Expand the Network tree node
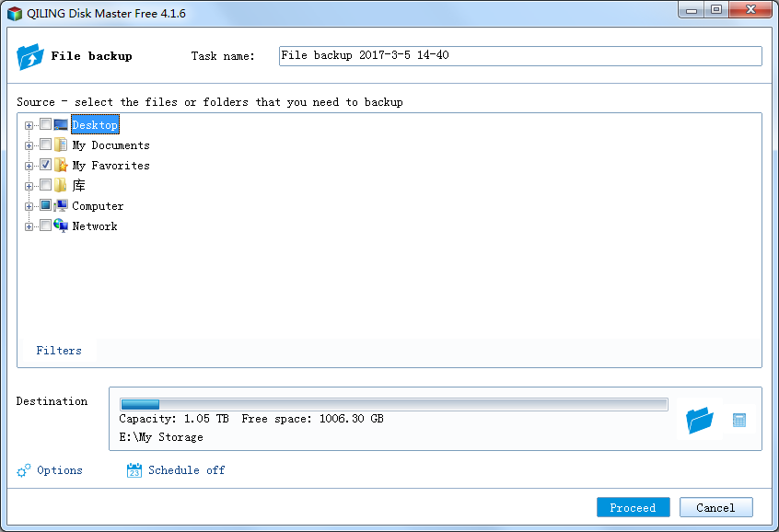The image size is (779, 532). pos(29,227)
